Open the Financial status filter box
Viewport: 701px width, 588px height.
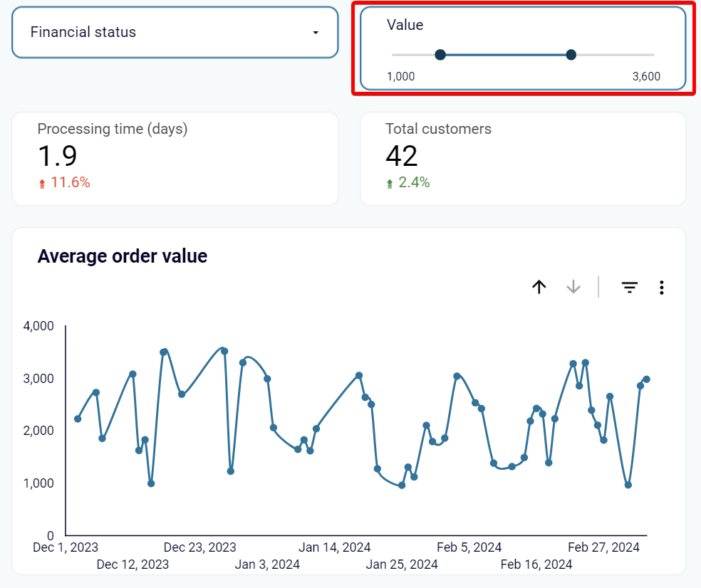pyautogui.click(x=175, y=32)
